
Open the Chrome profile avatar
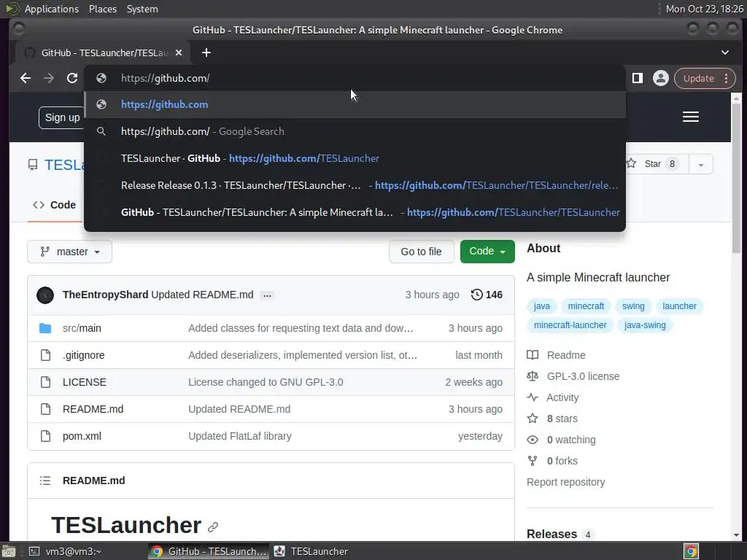(660, 78)
